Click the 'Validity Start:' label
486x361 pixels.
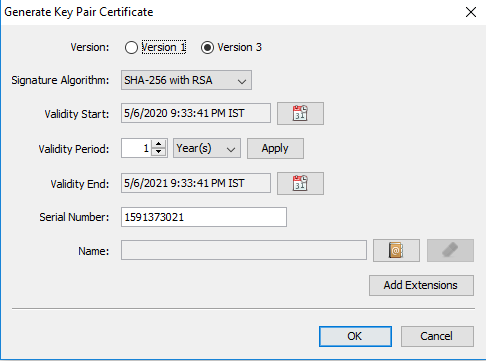[77, 114]
